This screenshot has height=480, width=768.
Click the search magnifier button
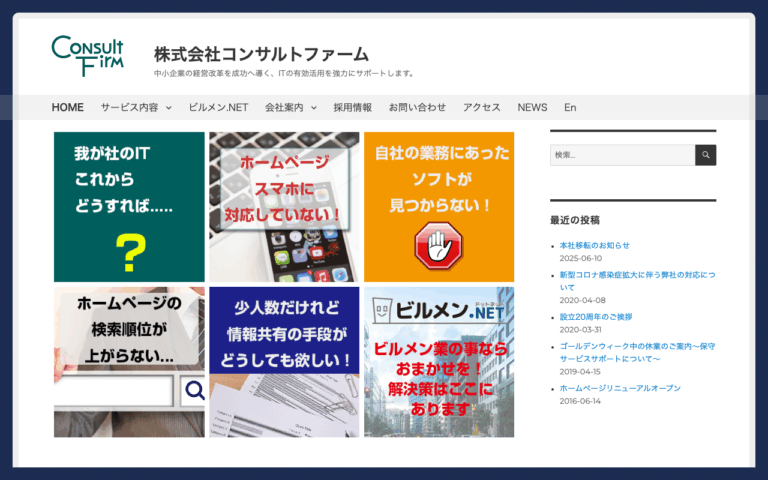coord(705,155)
